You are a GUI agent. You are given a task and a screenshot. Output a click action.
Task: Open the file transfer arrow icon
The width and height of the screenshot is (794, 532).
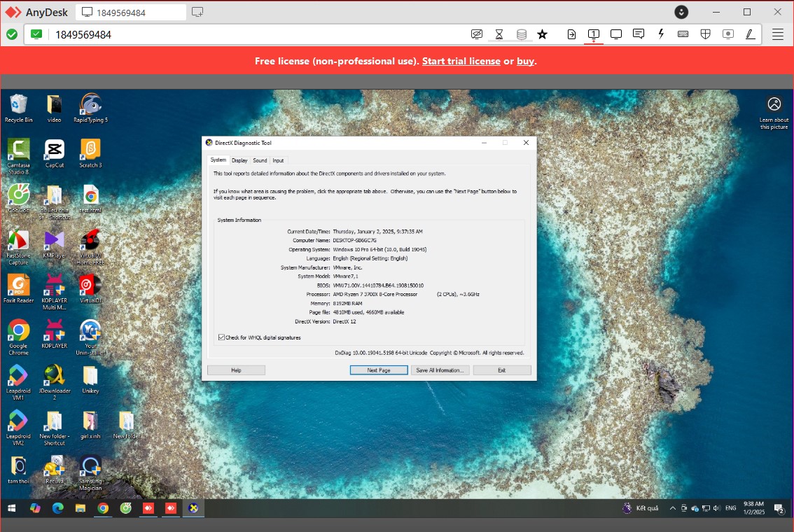tap(571, 34)
